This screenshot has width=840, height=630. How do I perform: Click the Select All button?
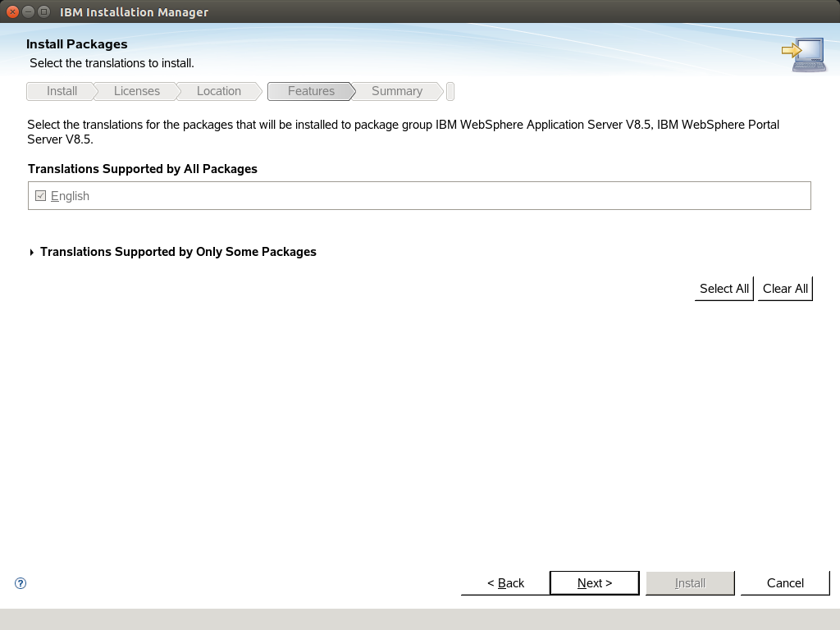[724, 289]
